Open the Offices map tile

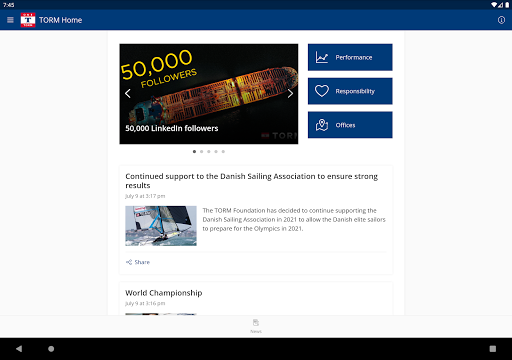350,125
